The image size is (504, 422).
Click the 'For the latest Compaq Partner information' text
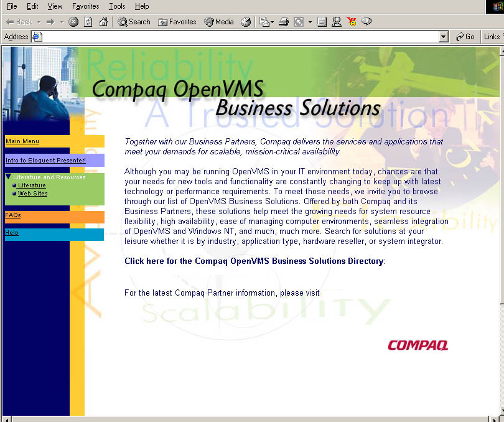(x=222, y=293)
